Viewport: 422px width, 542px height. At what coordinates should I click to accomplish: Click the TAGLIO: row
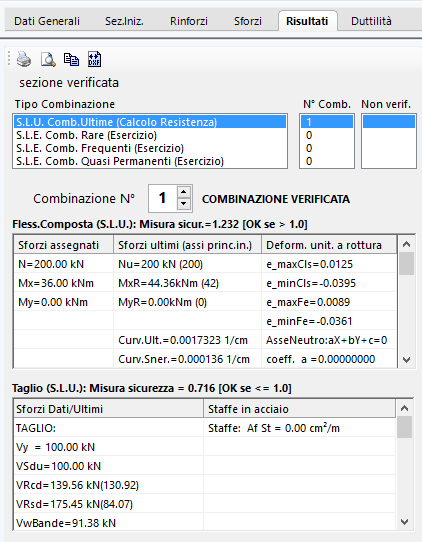click(109, 428)
